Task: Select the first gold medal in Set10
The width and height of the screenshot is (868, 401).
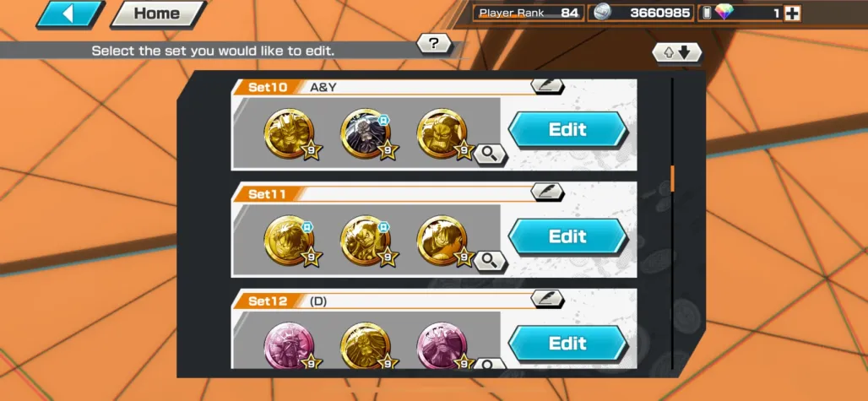Action: point(289,133)
